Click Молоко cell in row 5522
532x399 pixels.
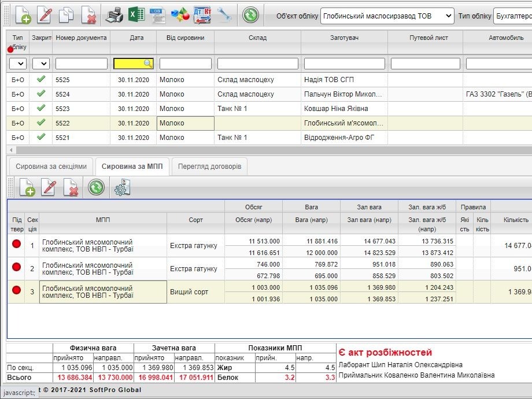click(x=185, y=123)
